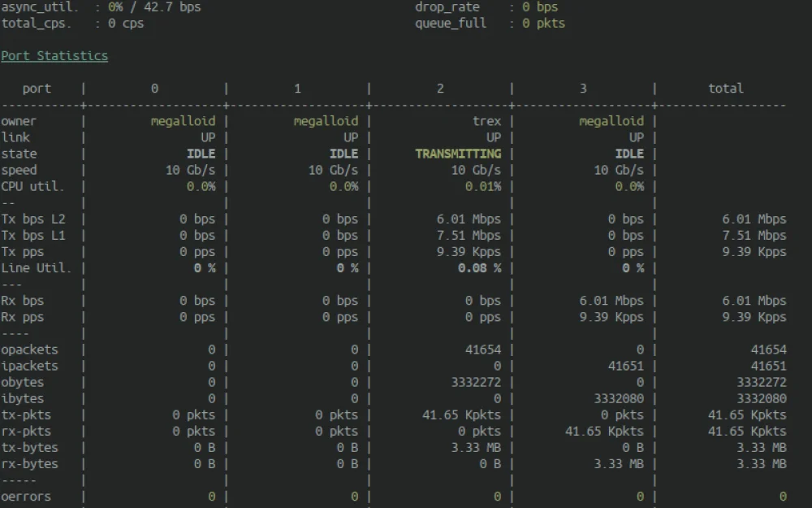The width and height of the screenshot is (812, 508).
Task: Click port 3's ibytes value '3332080'
Action: pos(619,398)
